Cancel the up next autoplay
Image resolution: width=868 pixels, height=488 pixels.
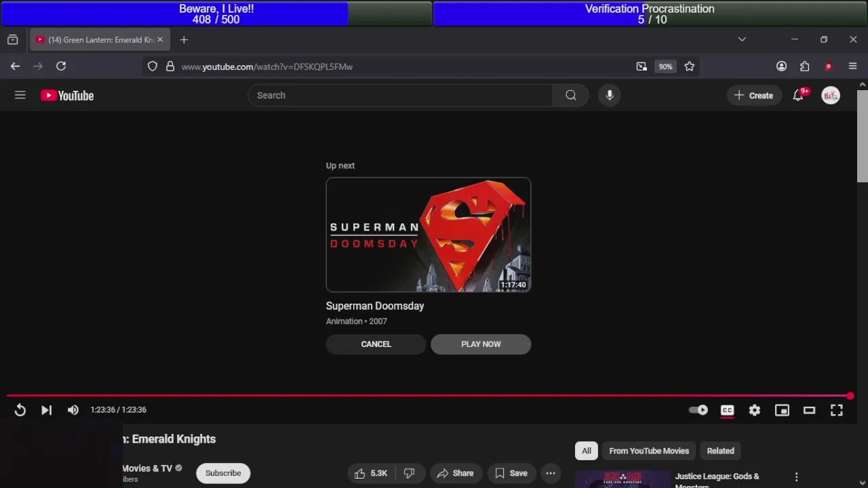pyautogui.click(x=376, y=344)
